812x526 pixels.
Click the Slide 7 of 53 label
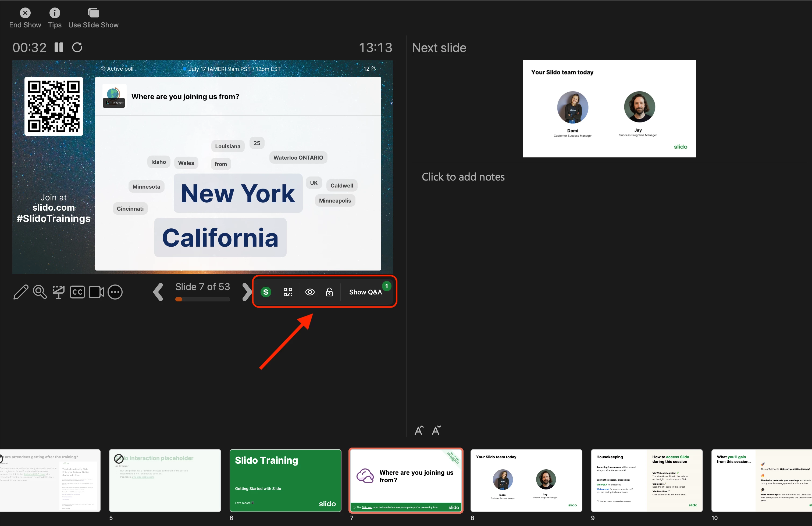[203, 287]
